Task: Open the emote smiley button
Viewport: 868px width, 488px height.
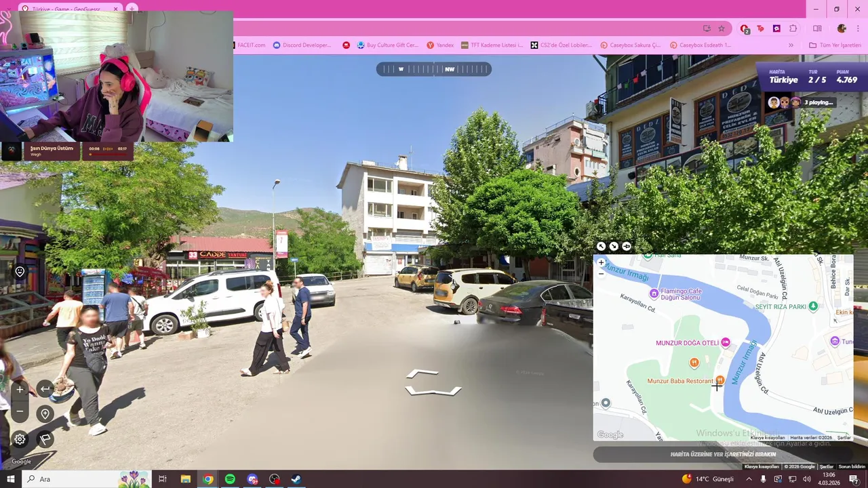Action: coord(20,272)
